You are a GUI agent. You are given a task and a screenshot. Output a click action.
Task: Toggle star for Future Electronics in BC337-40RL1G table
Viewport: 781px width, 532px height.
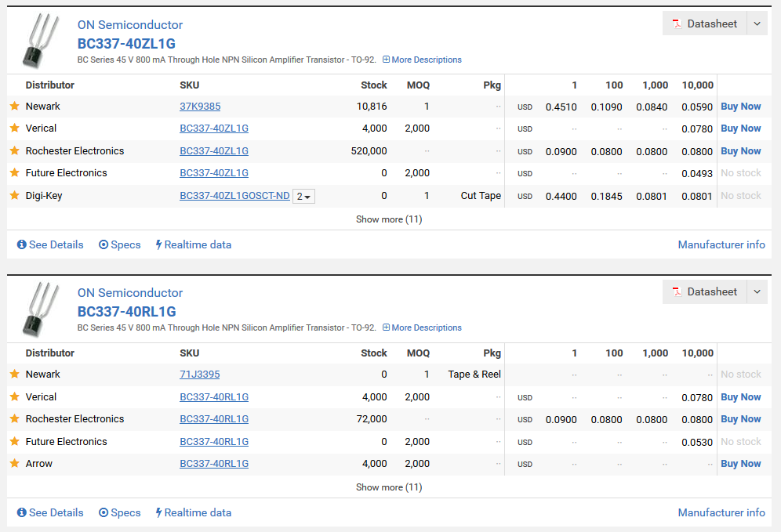[14, 441]
